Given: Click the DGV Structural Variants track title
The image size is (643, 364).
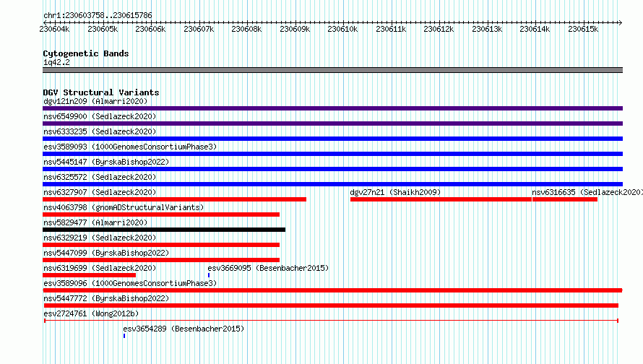Looking at the screenshot, I should 101,92.
